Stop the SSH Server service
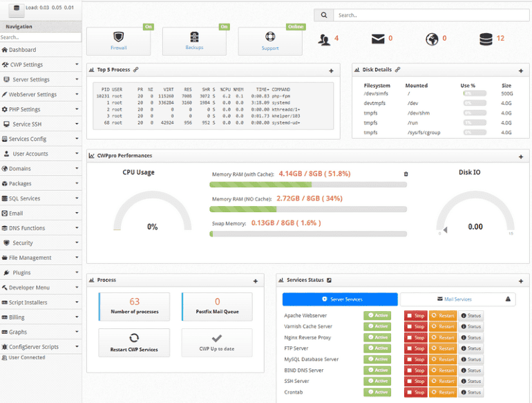This screenshot has height=403, width=532. 416,382
